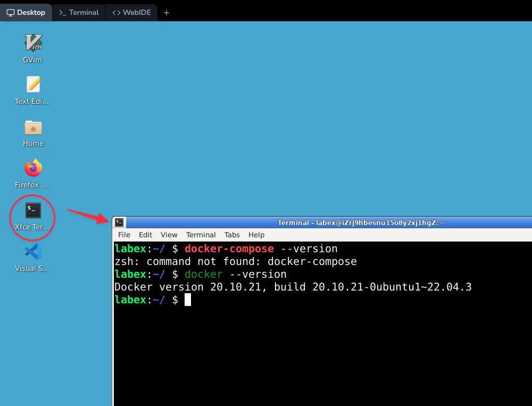
Task: Select the Visual Studio Code icon
Action: (x=33, y=252)
